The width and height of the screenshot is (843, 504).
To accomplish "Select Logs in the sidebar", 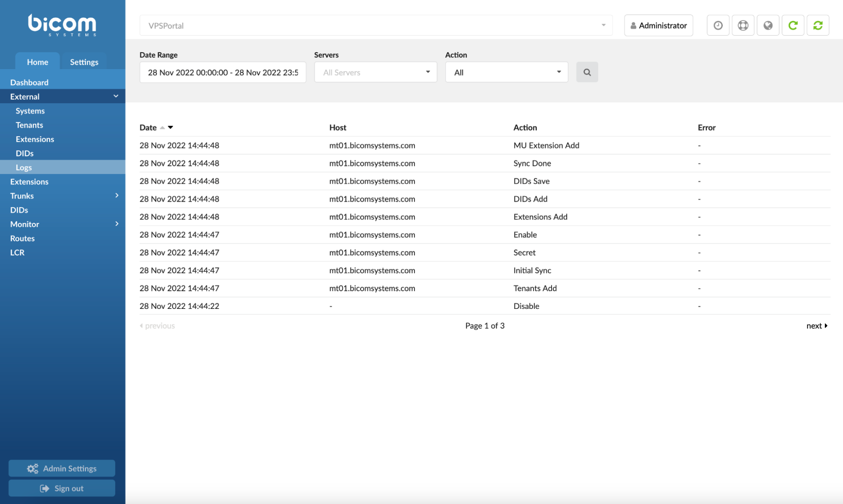I will click(62, 167).
